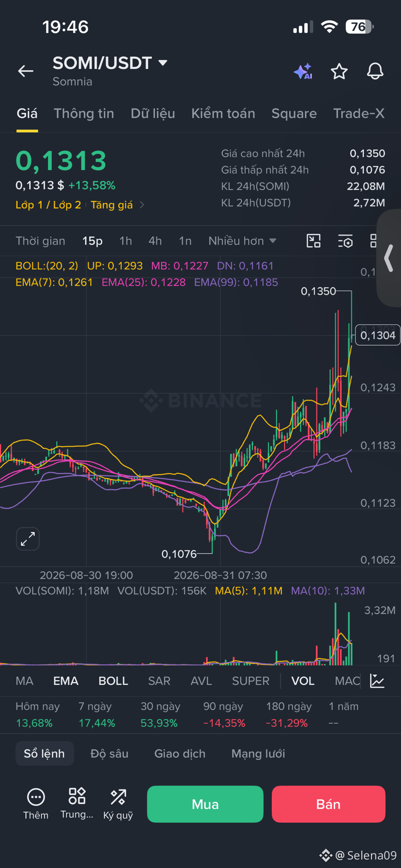Tap the Thời gian label

pyautogui.click(x=40, y=241)
